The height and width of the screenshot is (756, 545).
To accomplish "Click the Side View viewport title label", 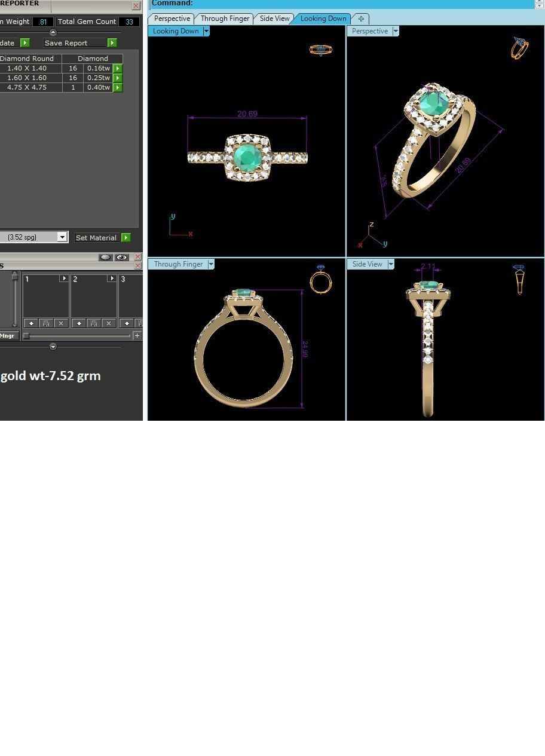I will [x=368, y=264].
